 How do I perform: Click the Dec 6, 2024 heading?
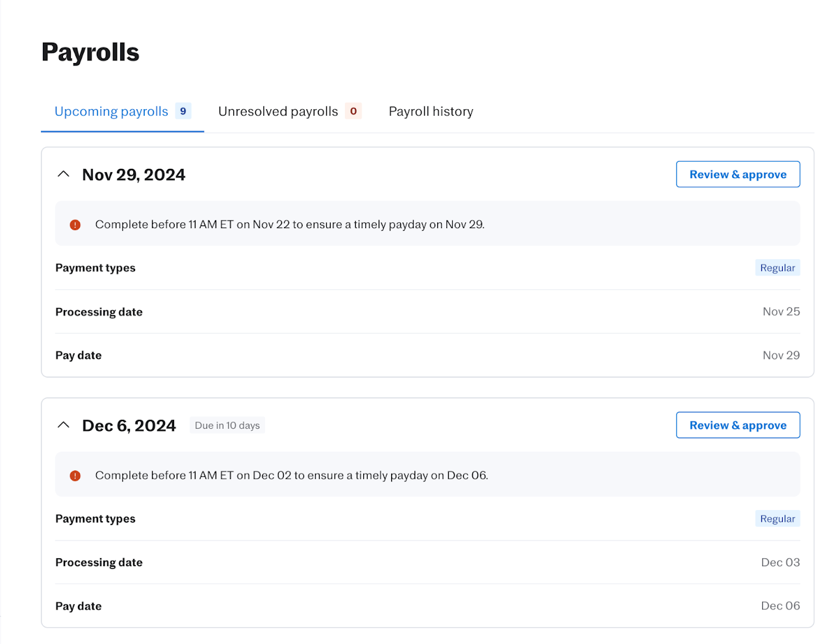tap(129, 426)
